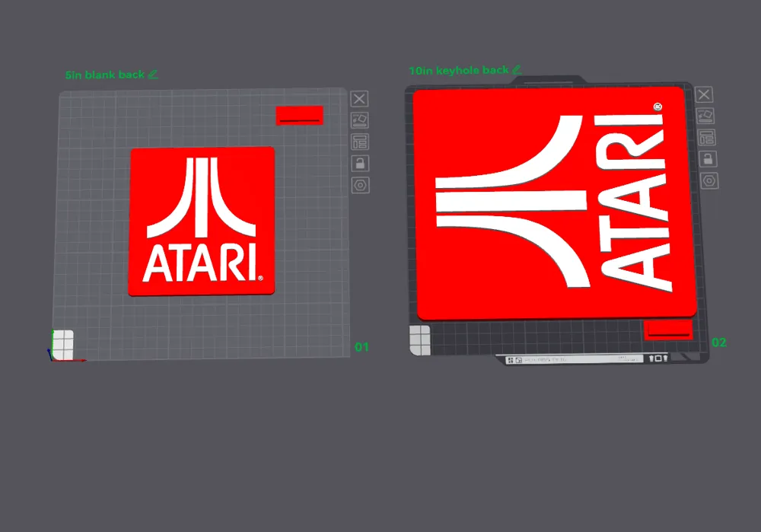
Task: Open plate settings for plate 02
Action: [x=709, y=181]
